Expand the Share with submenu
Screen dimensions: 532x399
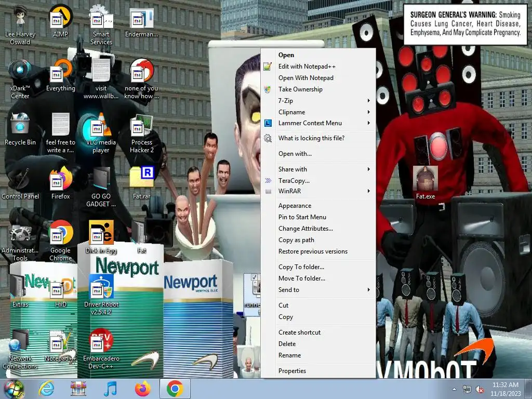pyautogui.click(x=324, y=169)
